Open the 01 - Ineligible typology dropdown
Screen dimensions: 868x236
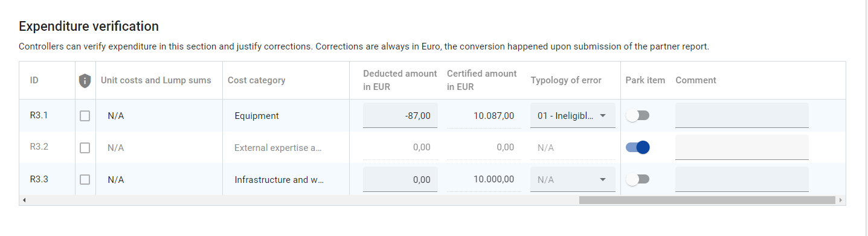click(x=573, y=115)
